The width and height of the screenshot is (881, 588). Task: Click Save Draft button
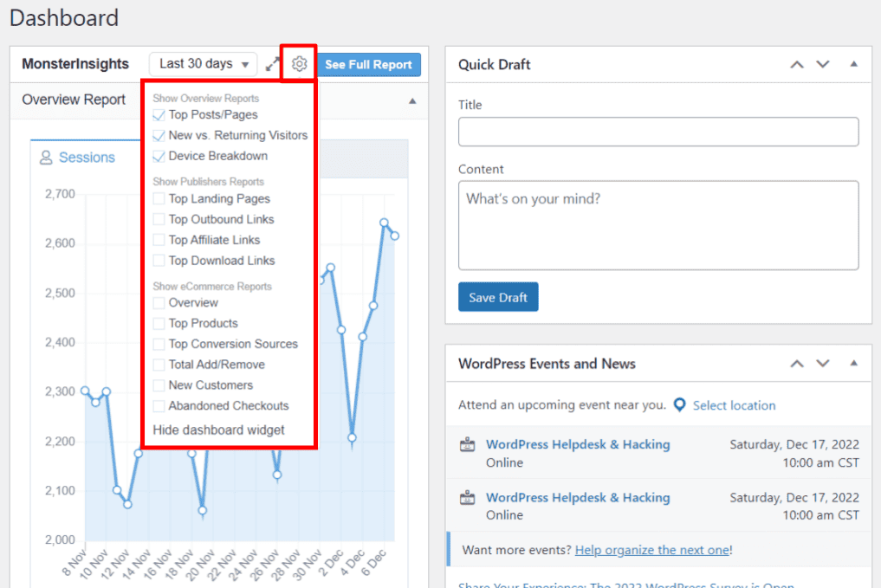tap(498, 297)
